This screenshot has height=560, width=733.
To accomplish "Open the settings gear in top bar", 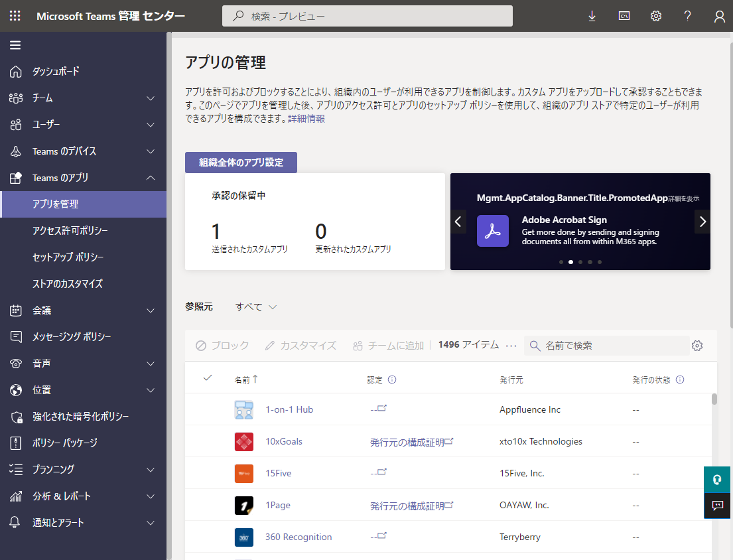I will click(656, 16).
